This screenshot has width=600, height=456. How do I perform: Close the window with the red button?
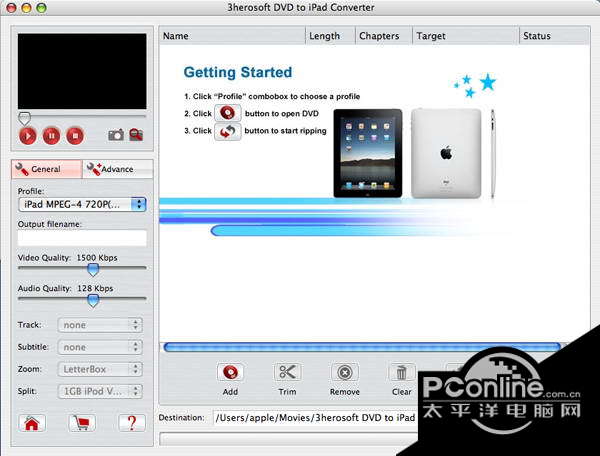click(11, 8)
